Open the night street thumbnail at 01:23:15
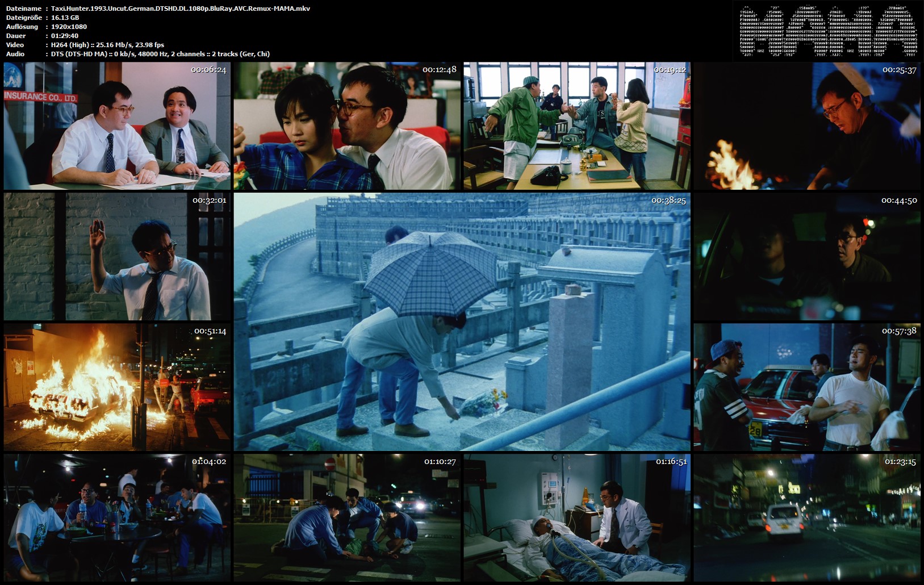The image size is (924, 585). [807, 517]
